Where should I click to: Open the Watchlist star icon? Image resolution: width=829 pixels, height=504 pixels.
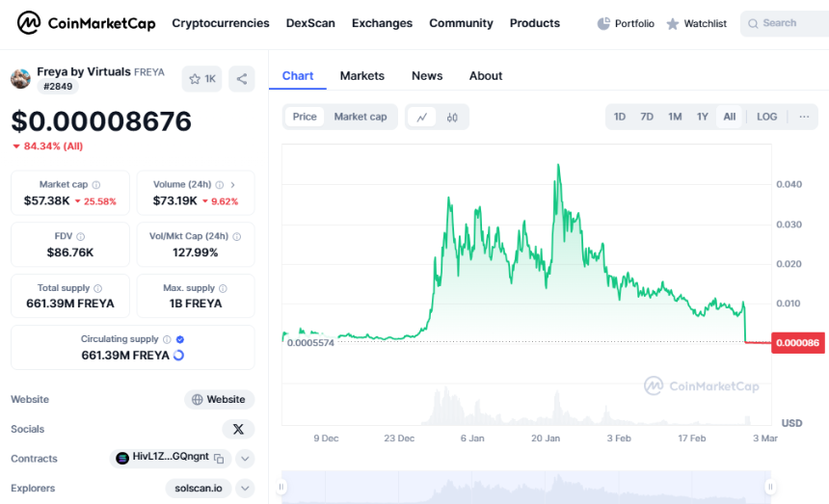[673, 24]
